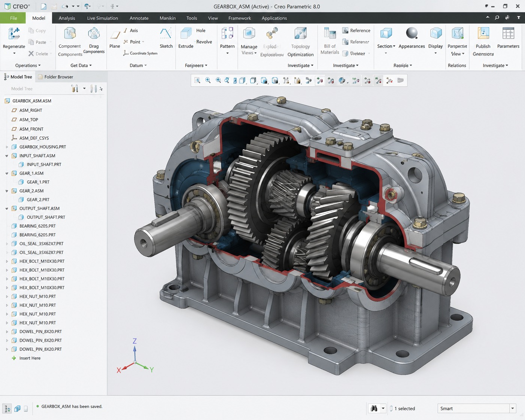Click the Section tool icon
The width and height of the screenshot is (525, 420).
(386, 34)
